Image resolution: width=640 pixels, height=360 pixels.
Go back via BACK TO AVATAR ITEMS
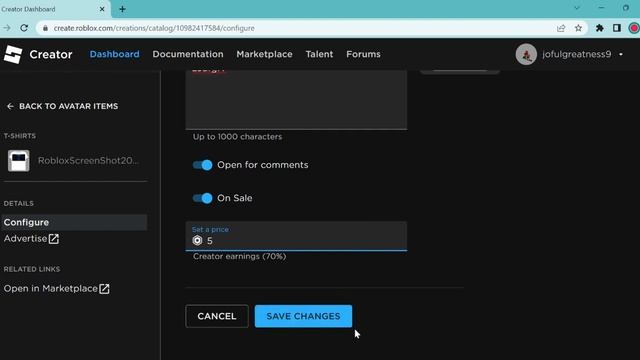(x=62, y=107)
